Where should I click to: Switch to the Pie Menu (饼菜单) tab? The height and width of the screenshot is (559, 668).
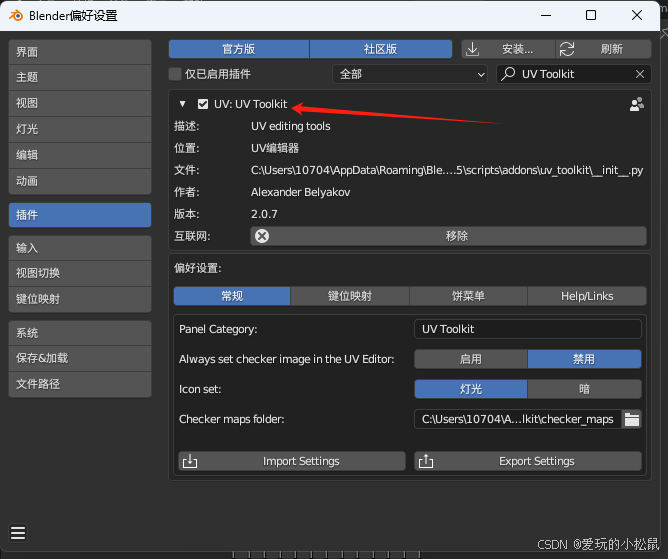(x=468, y=296)
